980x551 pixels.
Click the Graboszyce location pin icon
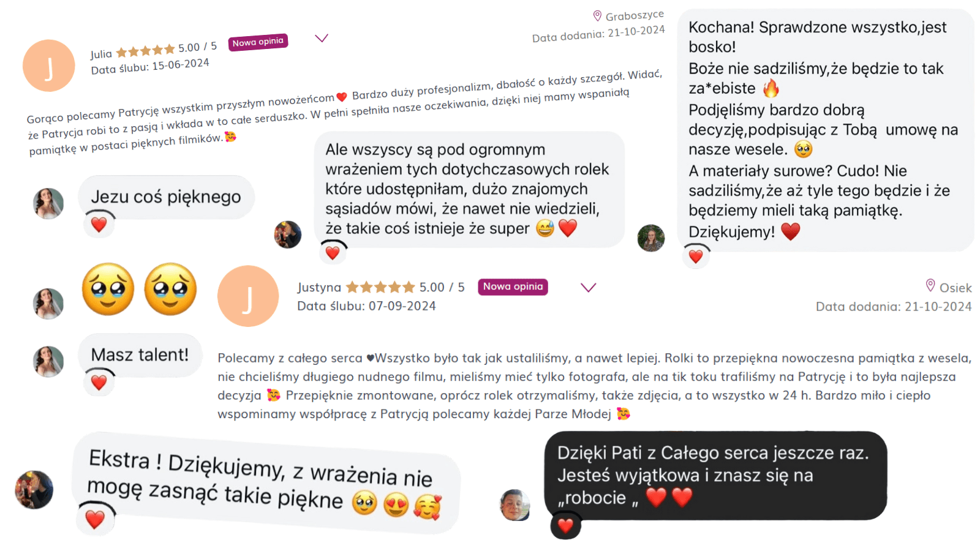[x=597, y=16]
